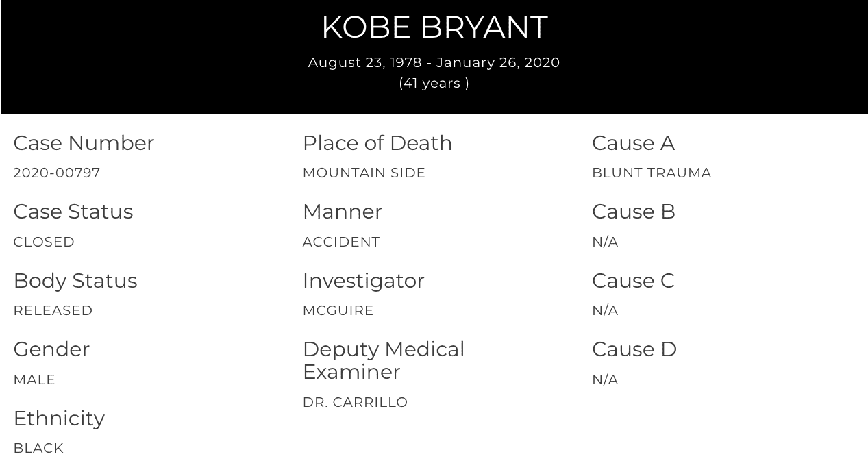
Task: Click the Place of Death label
Action: pos(377,142)
